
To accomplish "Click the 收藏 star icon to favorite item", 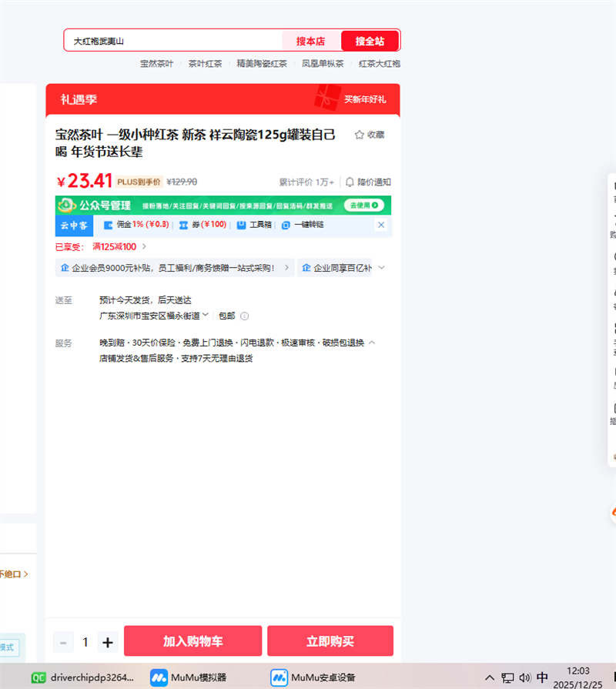I will 359,134.
